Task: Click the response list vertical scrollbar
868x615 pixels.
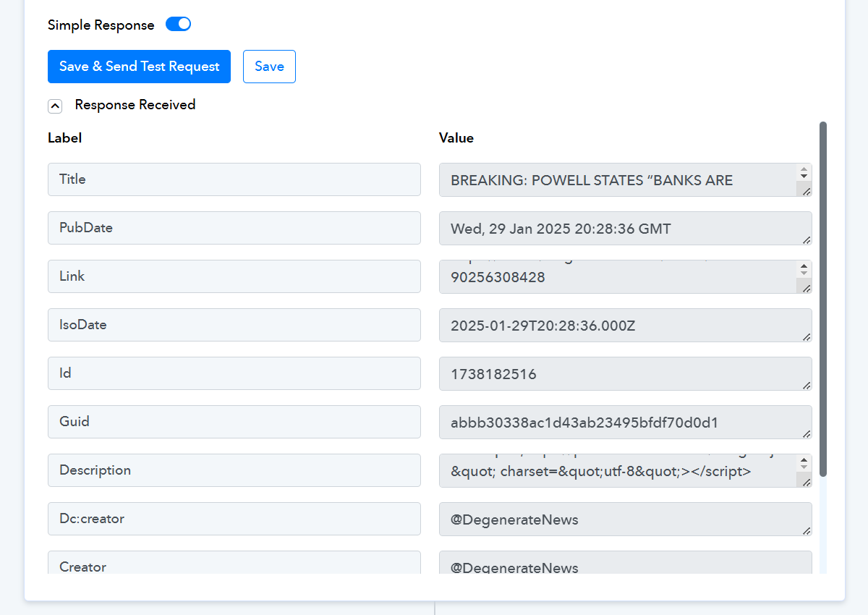Action: [823, 299]
